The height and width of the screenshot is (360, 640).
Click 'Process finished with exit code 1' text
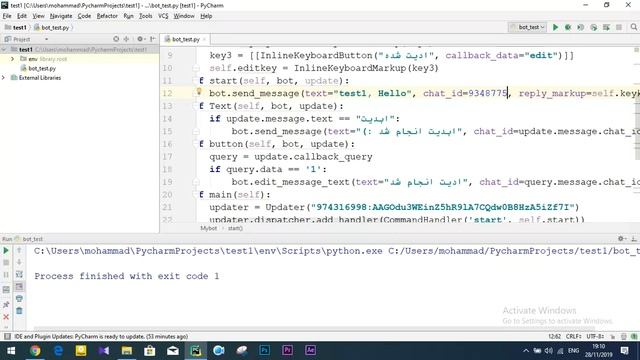[127, 276]
